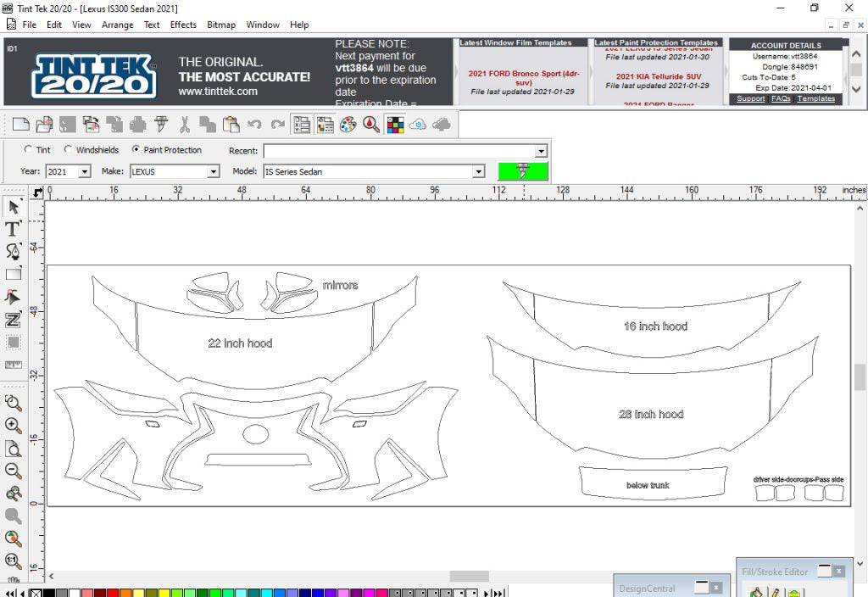Open the Arrange menu

[x=117, y=25]
